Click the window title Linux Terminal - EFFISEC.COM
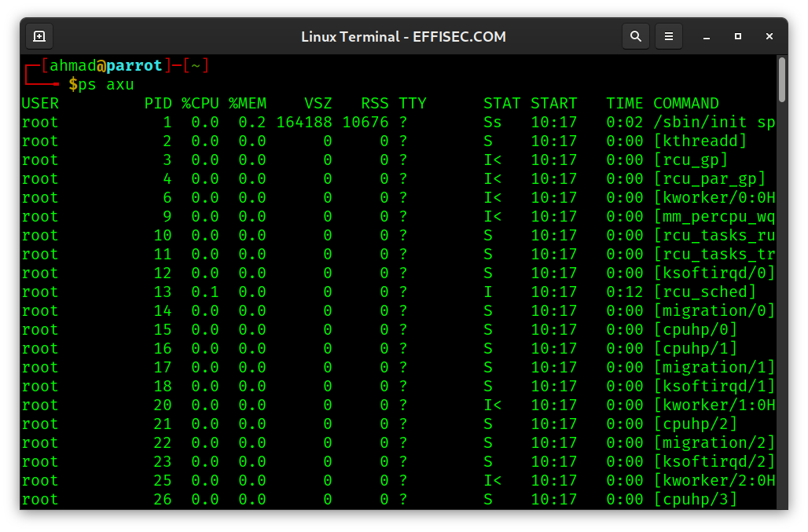808x532 pixels. click(403, 36)
